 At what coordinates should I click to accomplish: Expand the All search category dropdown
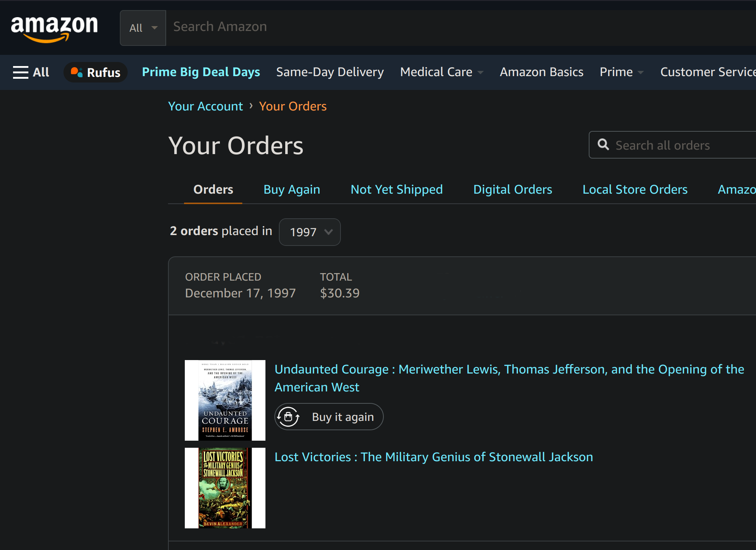(x=143, y=28)
